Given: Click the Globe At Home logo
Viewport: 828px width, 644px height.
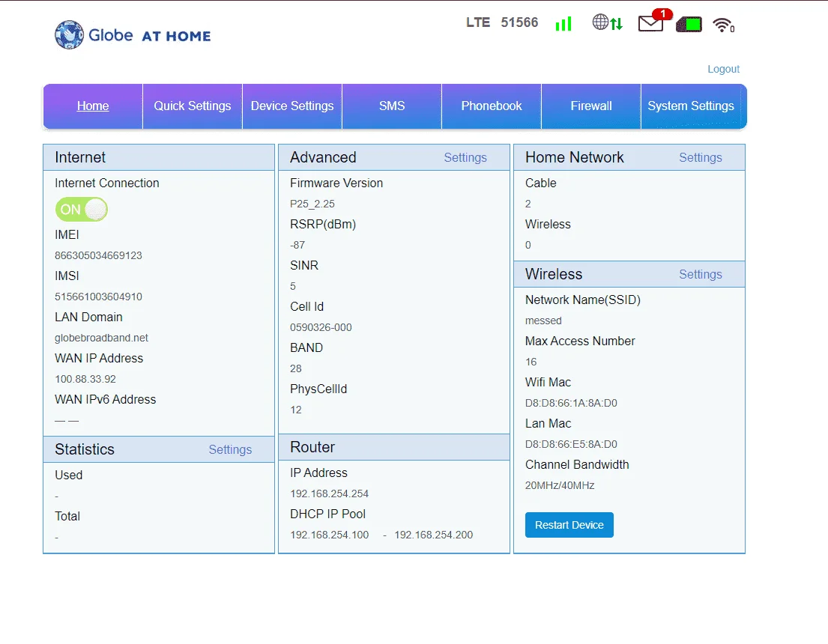Looking at the screenshot, I should click(x=133, y=35).
